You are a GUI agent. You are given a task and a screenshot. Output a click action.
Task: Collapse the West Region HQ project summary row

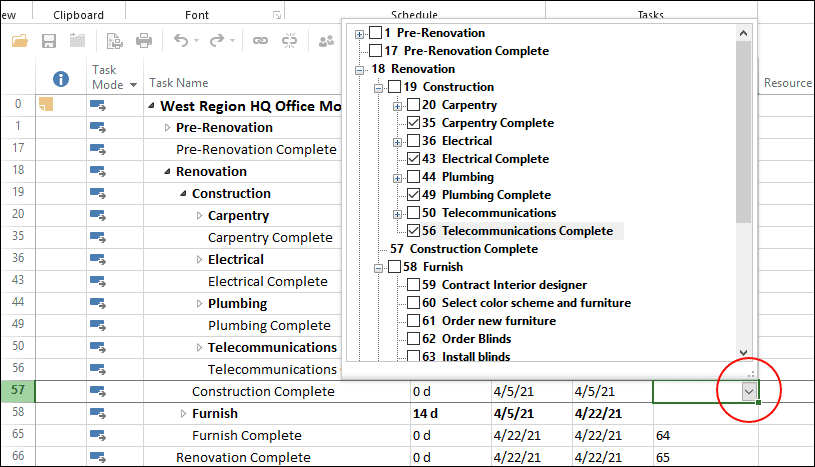click(151, 106)
